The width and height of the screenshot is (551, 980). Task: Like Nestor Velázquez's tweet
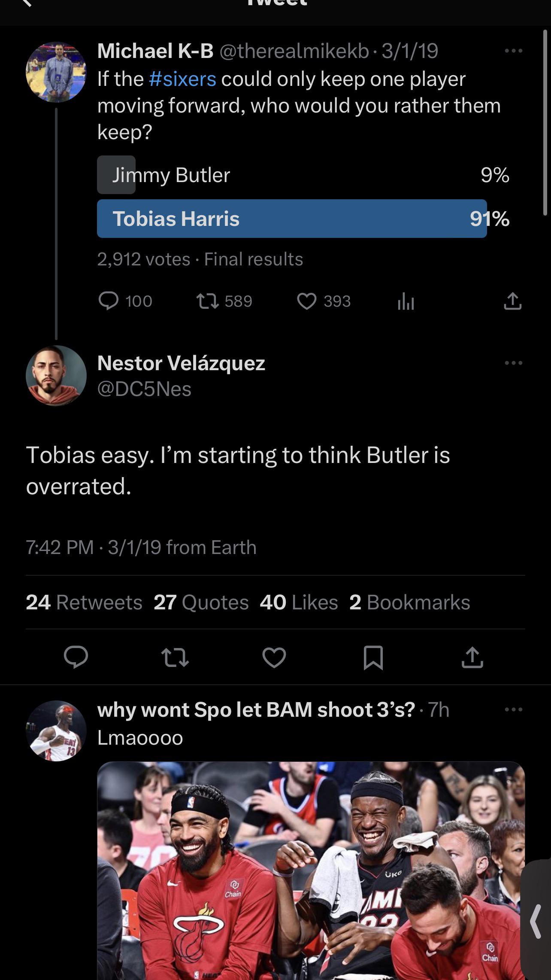click(x=274, y=657)
